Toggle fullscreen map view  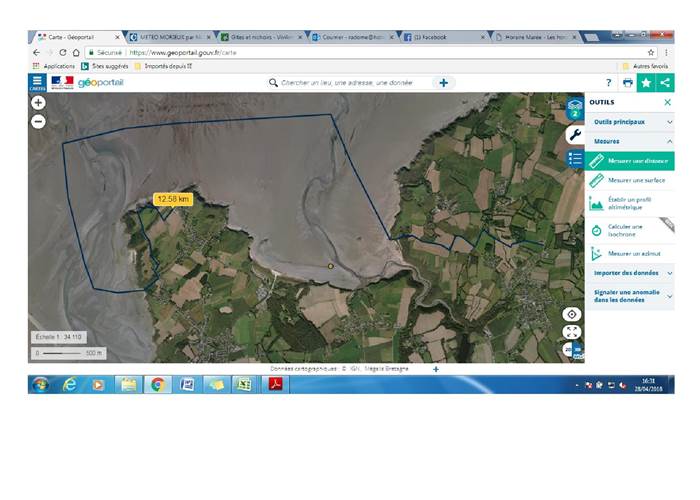pyautogui.click(x=572, y=332)
